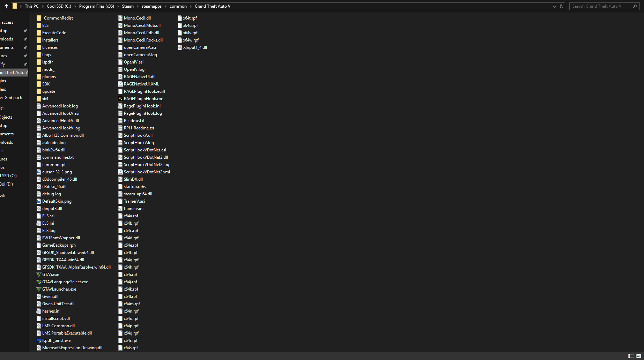644x360 pixels.
Task: Select the file startup.rphs
Action: pos(135,187)
